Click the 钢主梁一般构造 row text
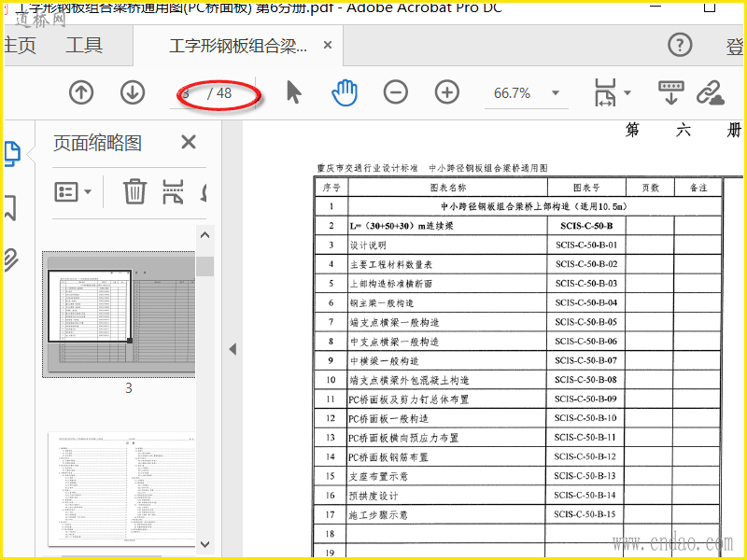 pyautogui.click(x=381, y=302)
